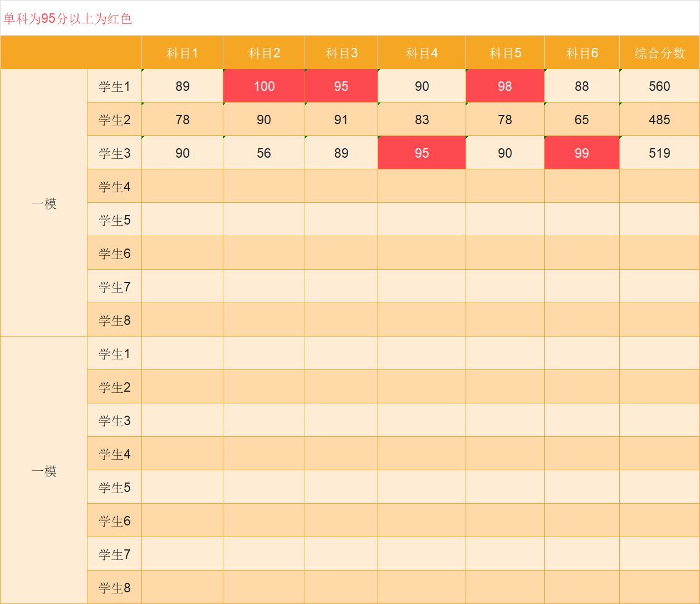This screenshot has height=604, width=700.
Task: Select the 科目3 column header
Action: point(341,52)
